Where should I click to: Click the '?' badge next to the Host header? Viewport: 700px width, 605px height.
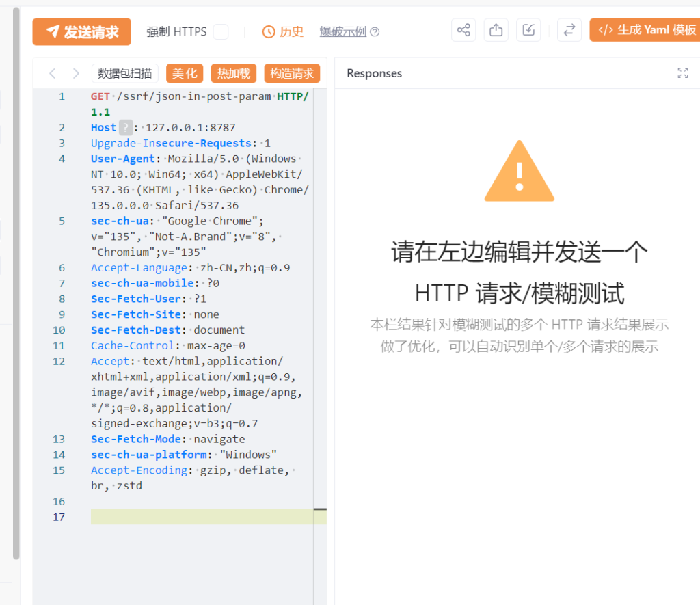(124, 127)
